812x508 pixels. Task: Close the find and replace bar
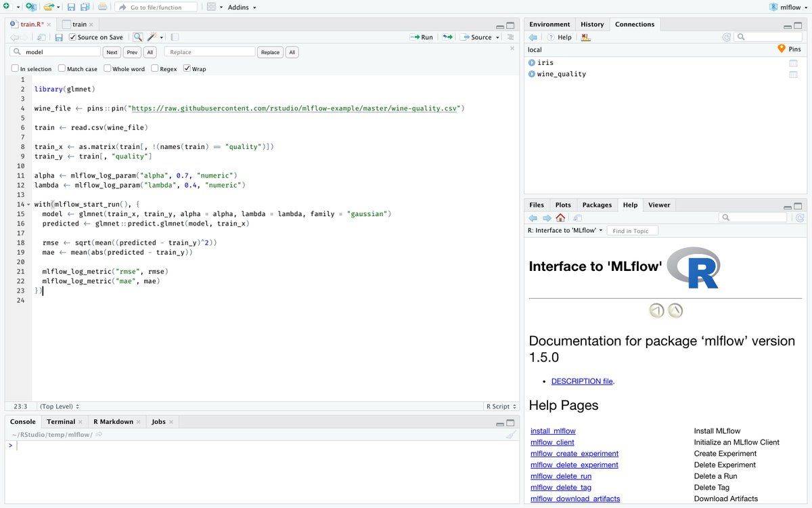[x=511, y=48]
